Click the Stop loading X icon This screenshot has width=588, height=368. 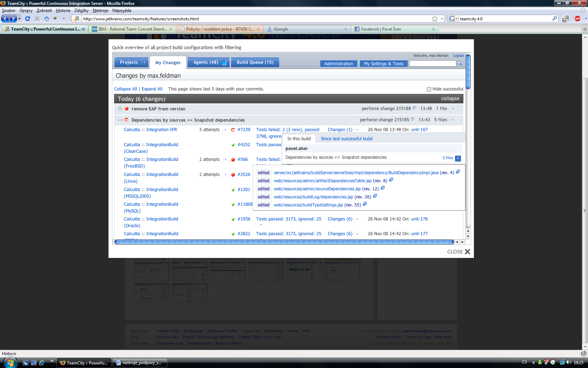pyautogui.click(x=37, y=19)
